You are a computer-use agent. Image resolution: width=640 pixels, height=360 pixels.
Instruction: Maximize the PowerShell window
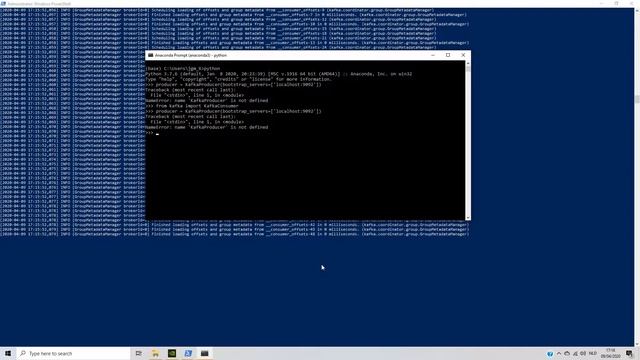coord(616,3)
